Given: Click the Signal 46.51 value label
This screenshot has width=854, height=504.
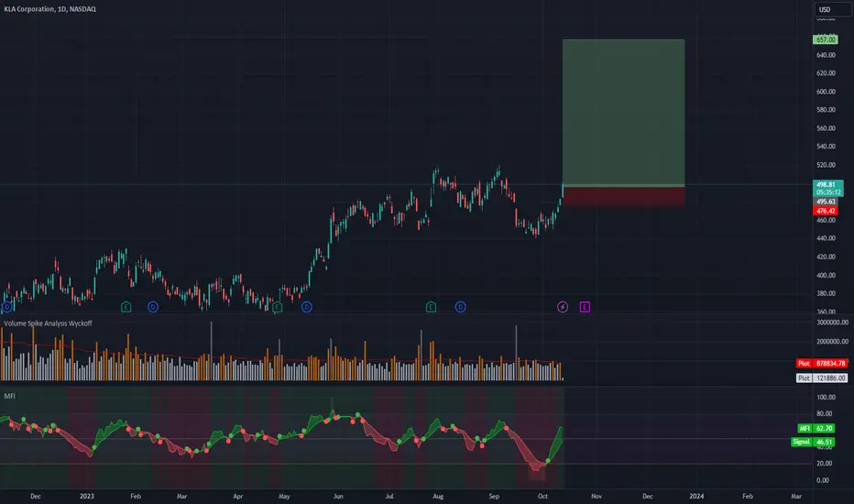Looking at the screenshot, I should pos(813,442).
